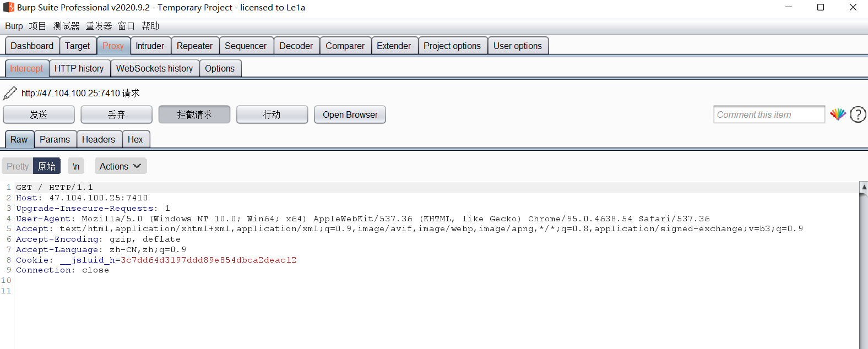Switch to User options tab

518,46
